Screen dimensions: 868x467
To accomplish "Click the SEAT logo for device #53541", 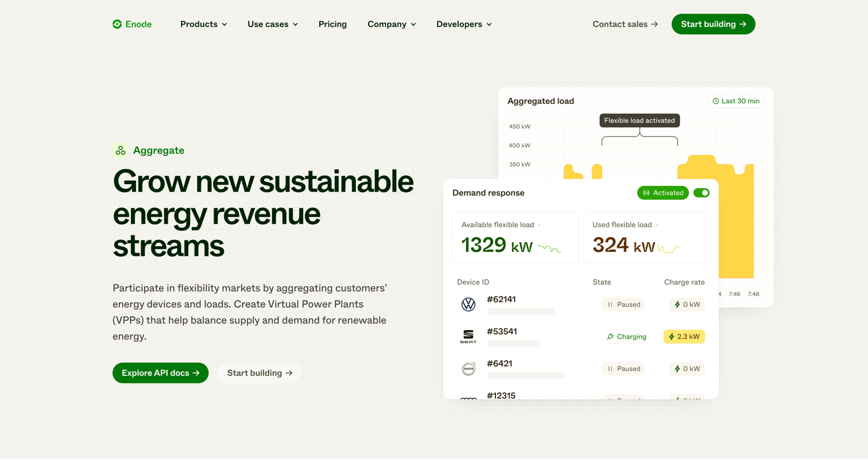I will 468,337.
